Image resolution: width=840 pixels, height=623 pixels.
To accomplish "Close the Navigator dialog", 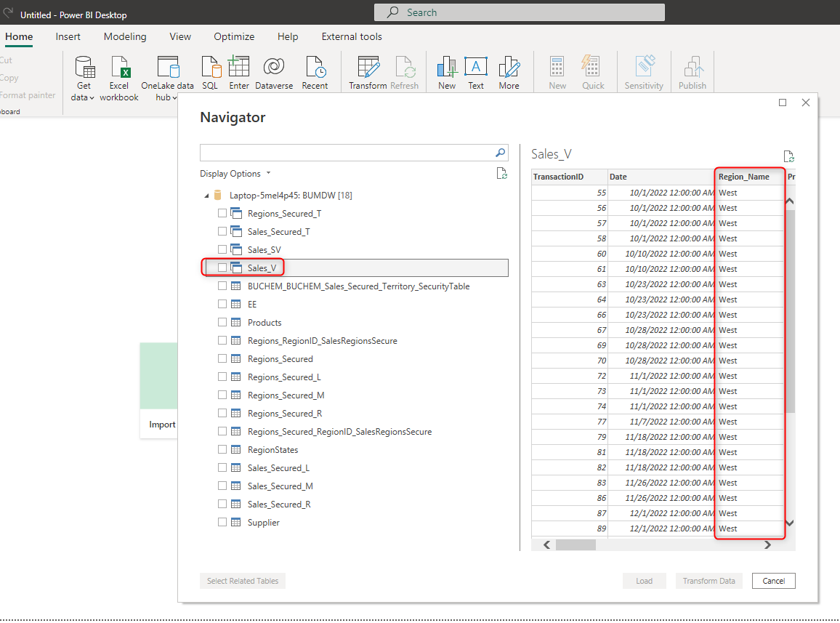I will tap(806, 103).
